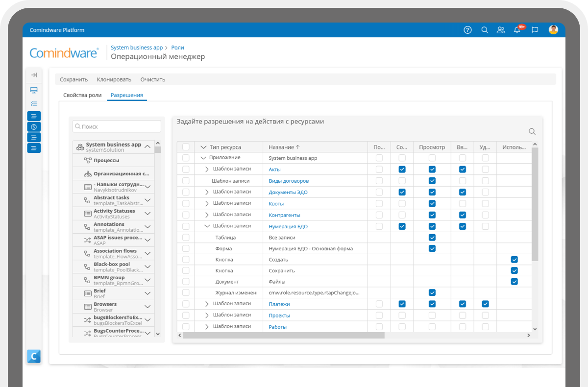Click the Brief list icon
Image resolution: width=588 pixels, height=387 pixels.
pyautogui.click(x=88, y=293)
